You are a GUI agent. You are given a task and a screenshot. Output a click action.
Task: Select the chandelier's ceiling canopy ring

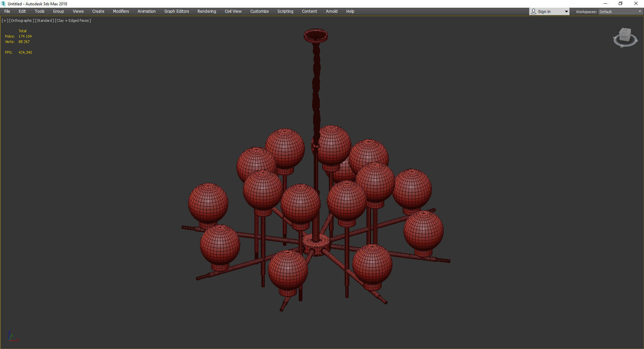pos(316,35)
